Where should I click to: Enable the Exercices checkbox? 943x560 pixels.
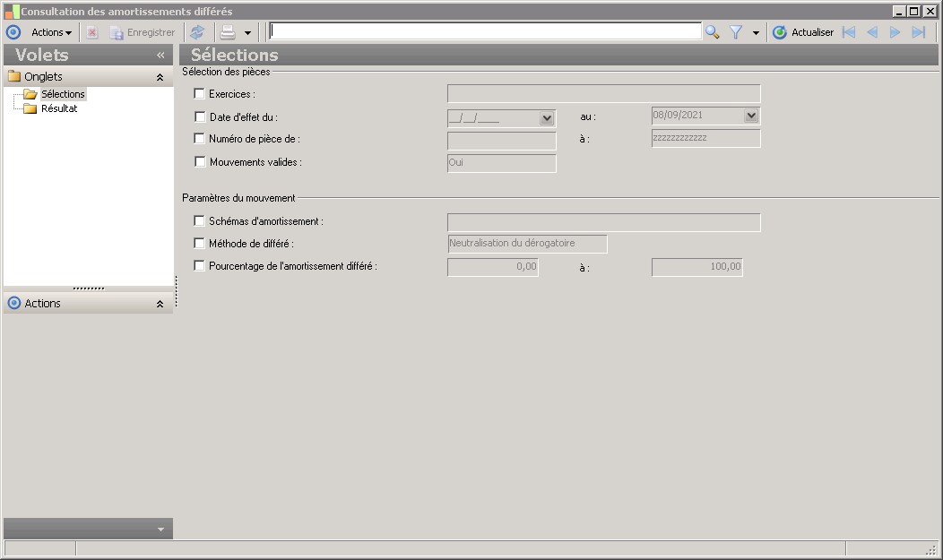tap(199, 94)
